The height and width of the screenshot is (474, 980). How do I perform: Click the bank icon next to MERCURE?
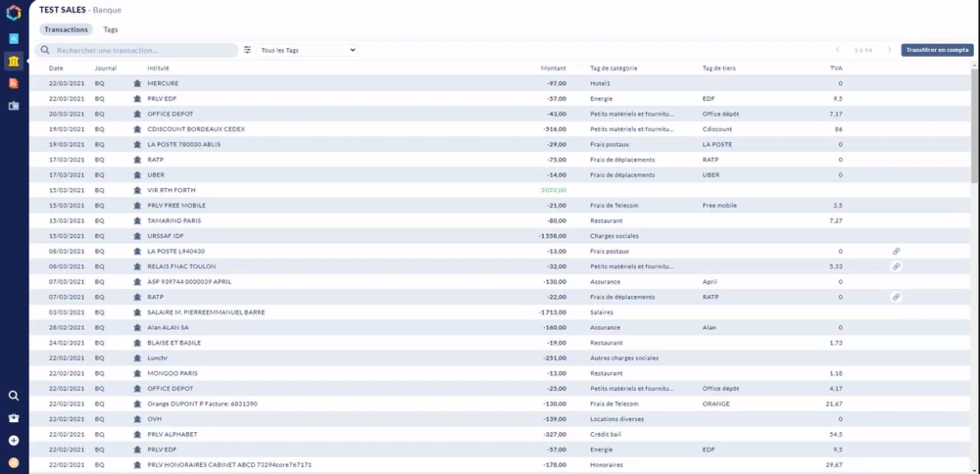click(x=137, y=83)
